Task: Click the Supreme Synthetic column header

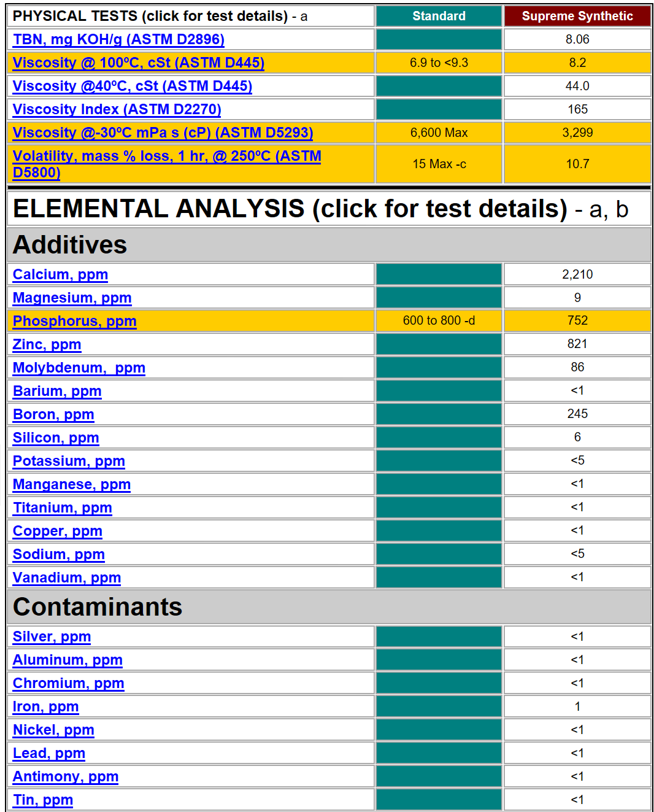Action: click(x=577, y=16)
